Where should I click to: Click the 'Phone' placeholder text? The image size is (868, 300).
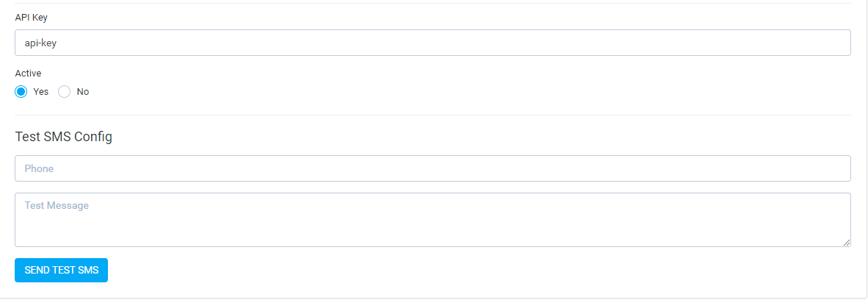[39, 168]
